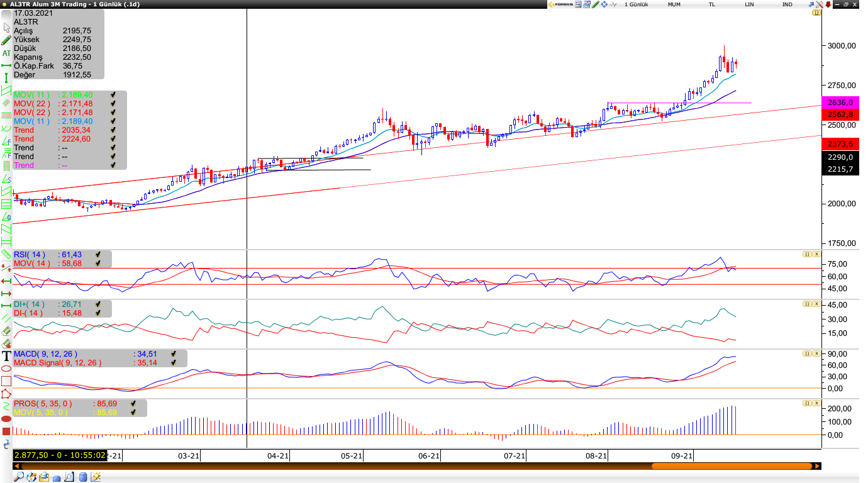Click the Foreks logo in title bar
This screenshot has width=868, height=483.
561,4
